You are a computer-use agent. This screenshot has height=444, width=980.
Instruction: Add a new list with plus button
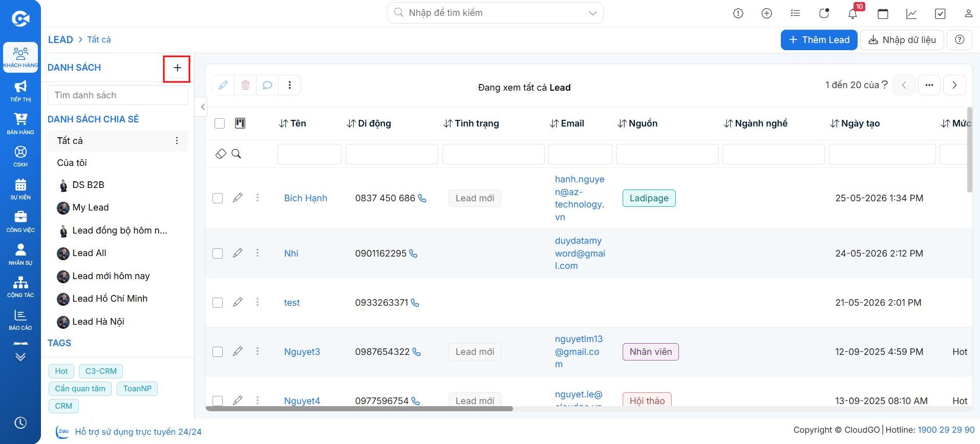click(177, 68)
